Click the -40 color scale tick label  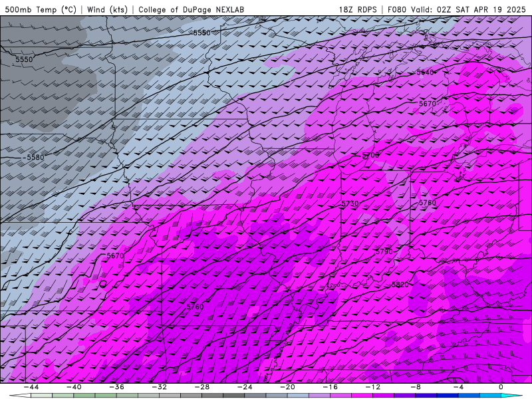click(74, 387)
